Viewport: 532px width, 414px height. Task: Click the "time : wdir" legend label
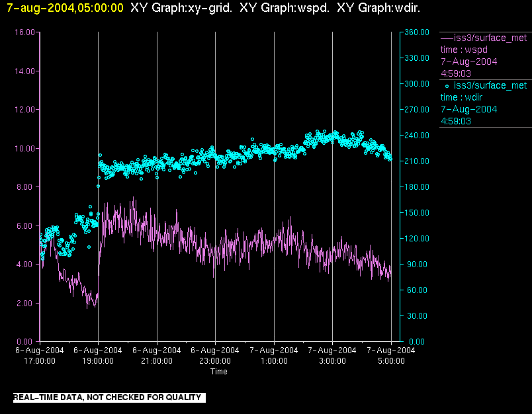tap(461, 97)
